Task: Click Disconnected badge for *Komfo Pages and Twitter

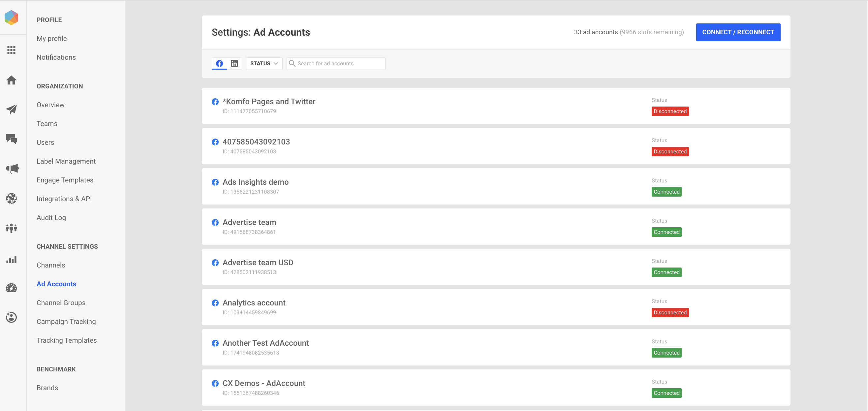Action: coord(670,111)
